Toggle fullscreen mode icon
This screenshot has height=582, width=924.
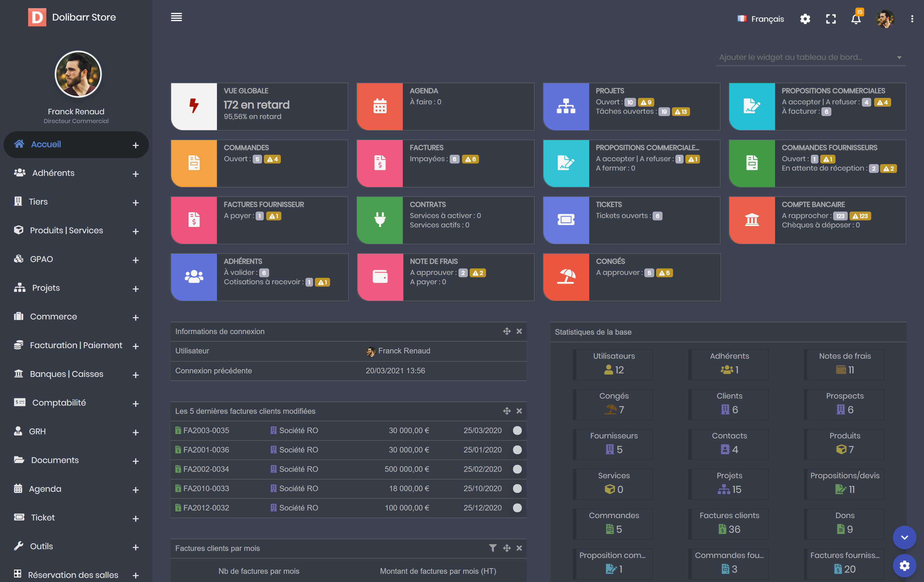tap(831, 19)
